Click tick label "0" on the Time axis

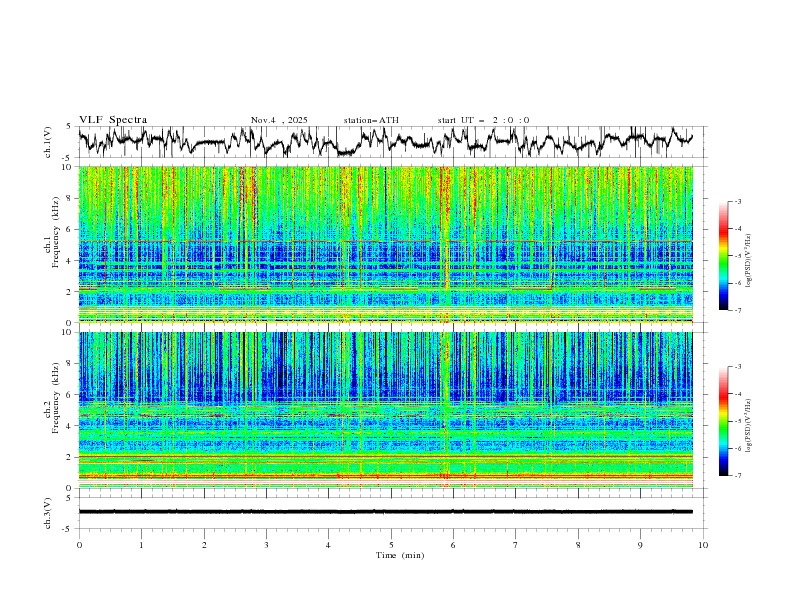click(79, 545)
